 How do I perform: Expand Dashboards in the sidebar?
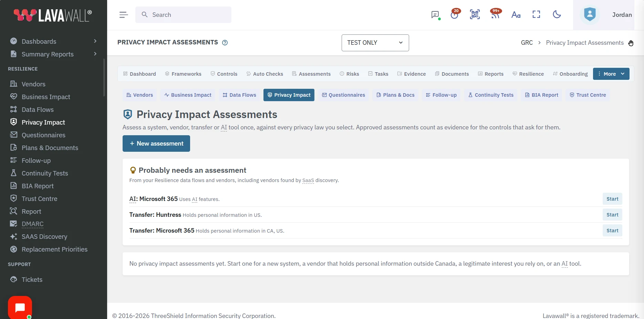(x=53, y=41)
